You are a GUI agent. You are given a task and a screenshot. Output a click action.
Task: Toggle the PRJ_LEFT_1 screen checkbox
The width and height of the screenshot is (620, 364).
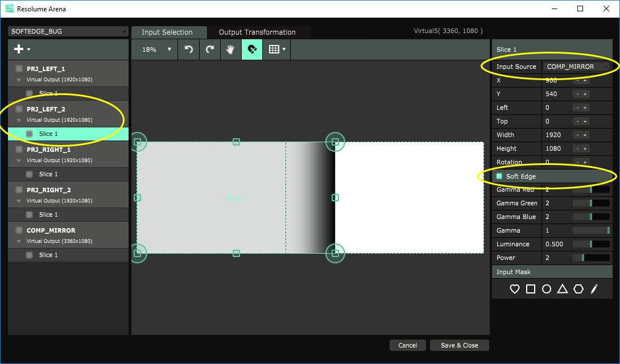click(19, 69)
